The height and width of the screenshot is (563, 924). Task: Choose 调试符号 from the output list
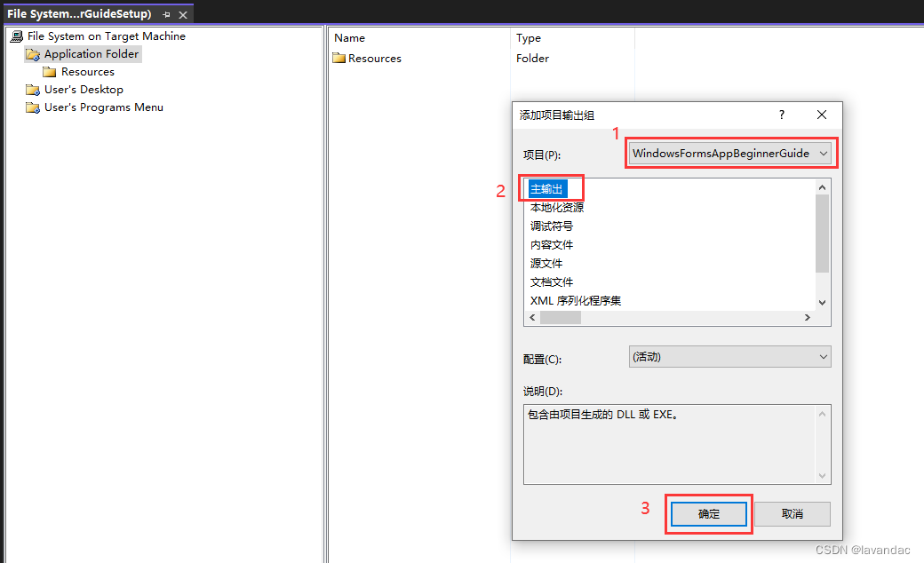pos(552,226)
